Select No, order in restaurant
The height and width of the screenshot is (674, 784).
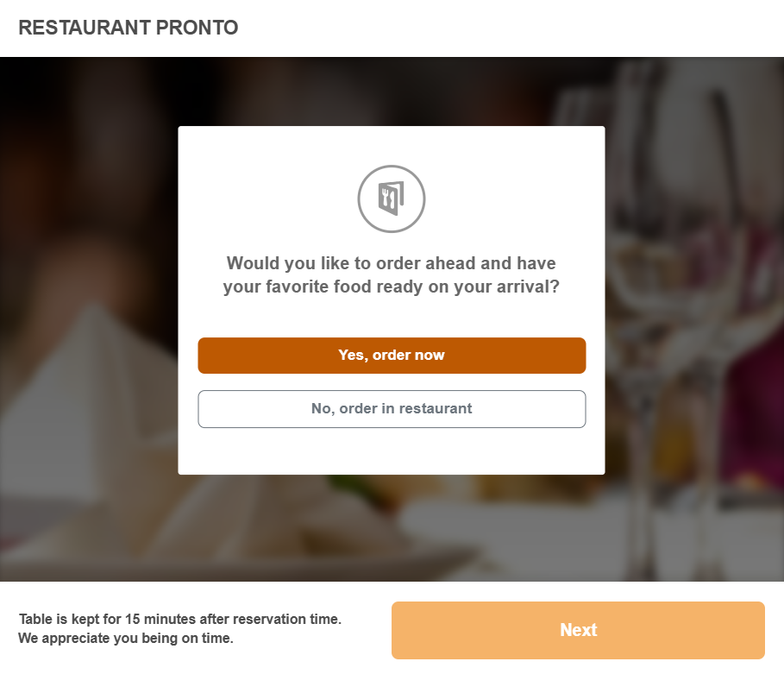392,409
